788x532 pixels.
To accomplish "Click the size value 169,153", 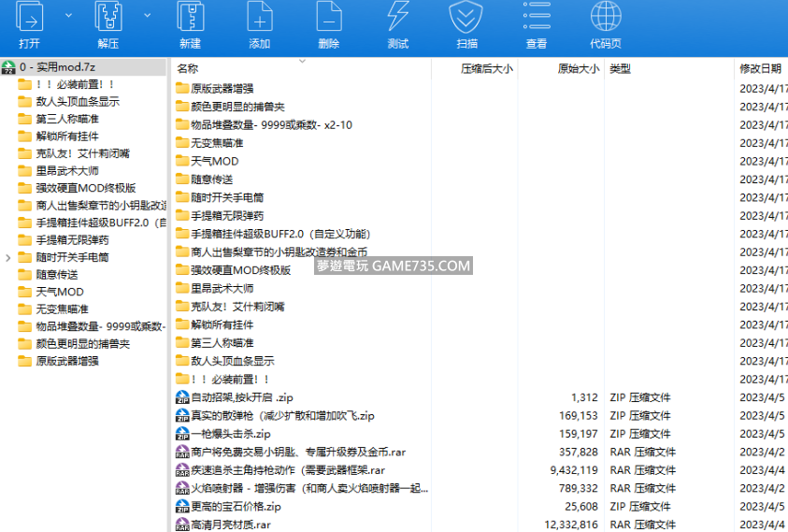I will coord(579,416).
